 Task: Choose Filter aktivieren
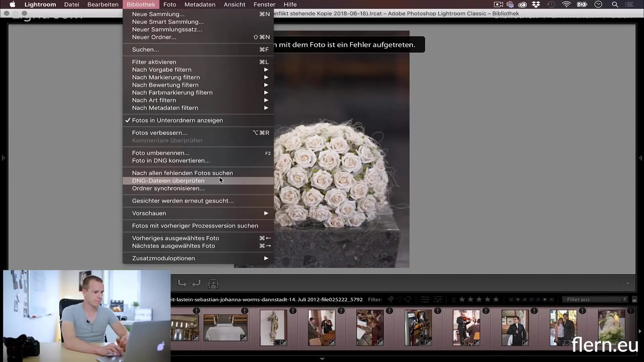coord(198,62)
